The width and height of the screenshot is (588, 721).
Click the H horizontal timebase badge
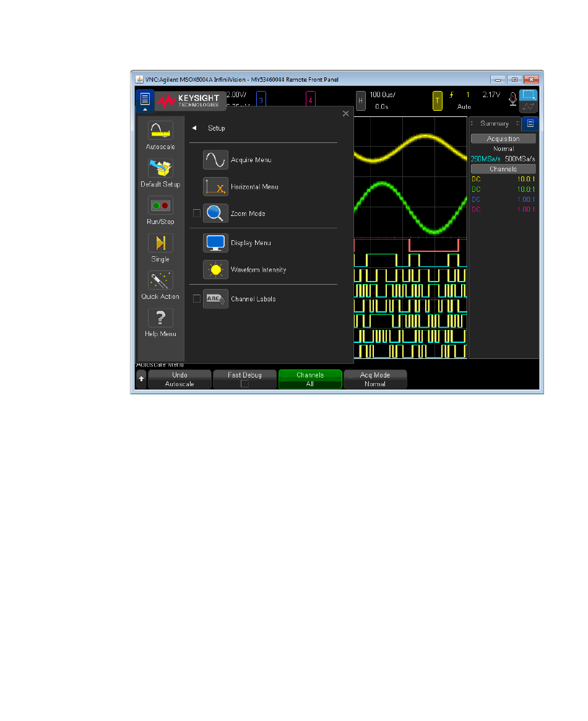click(361, 101)
